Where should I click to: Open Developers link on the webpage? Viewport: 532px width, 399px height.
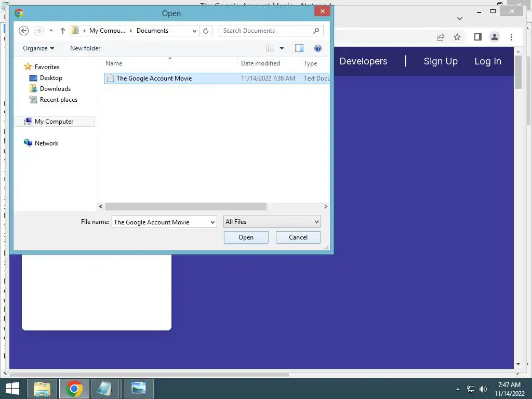(x=363, y=61)
